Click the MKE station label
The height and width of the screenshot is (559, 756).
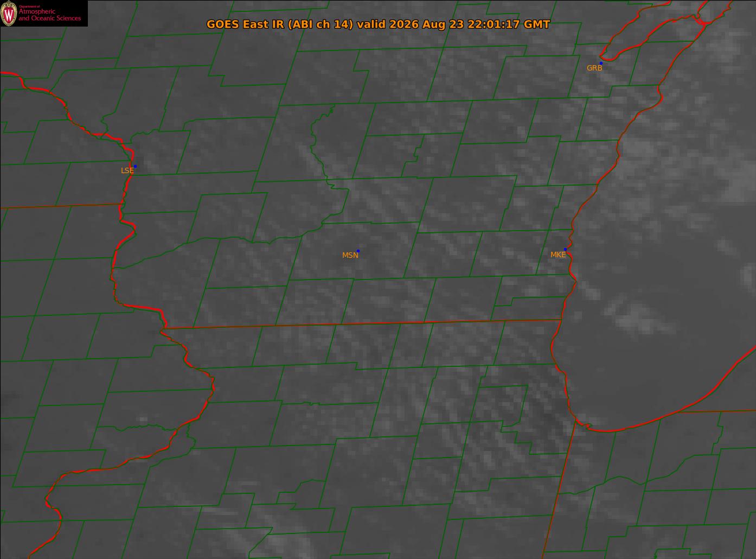[558, 255]
